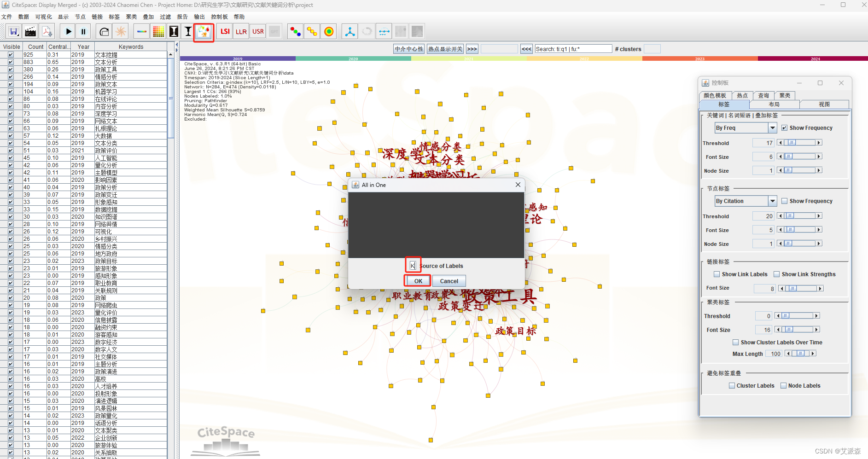Screen dimensions: 868x459
Task: Collapse the left panel using splitter arrow
Action: click(176, 45)
